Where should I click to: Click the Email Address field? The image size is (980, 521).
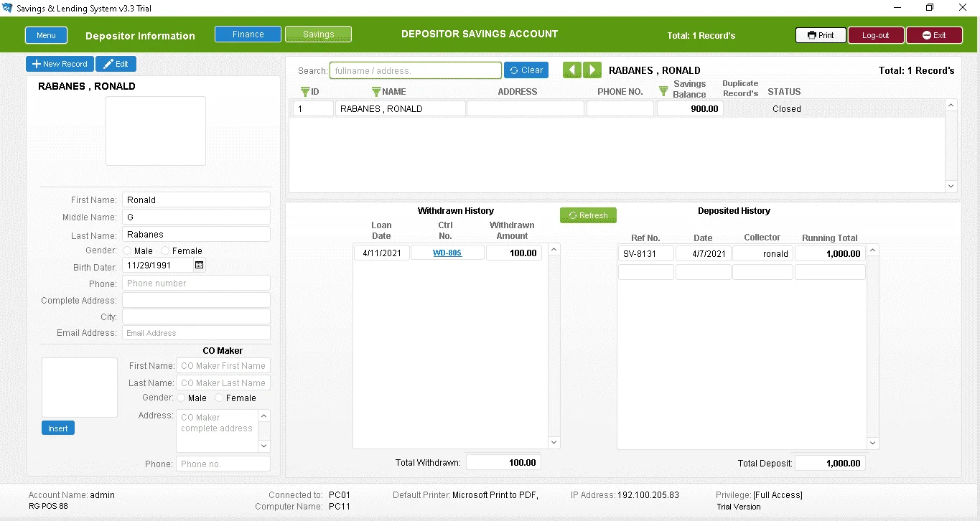pyautogui.click(x=196, y=333)
